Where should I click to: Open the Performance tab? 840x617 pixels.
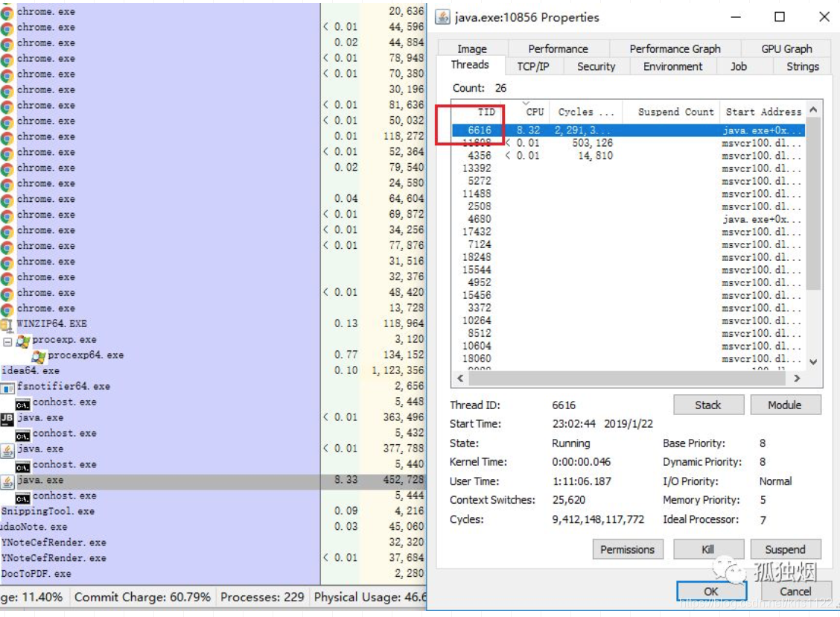558,48
